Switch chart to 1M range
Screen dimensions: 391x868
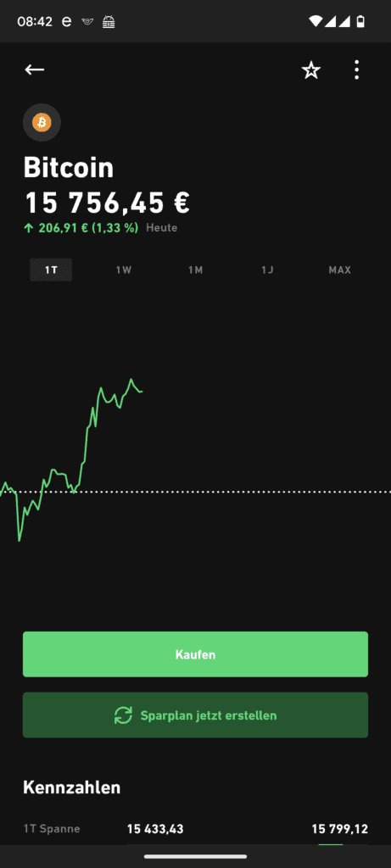point(195,270)
